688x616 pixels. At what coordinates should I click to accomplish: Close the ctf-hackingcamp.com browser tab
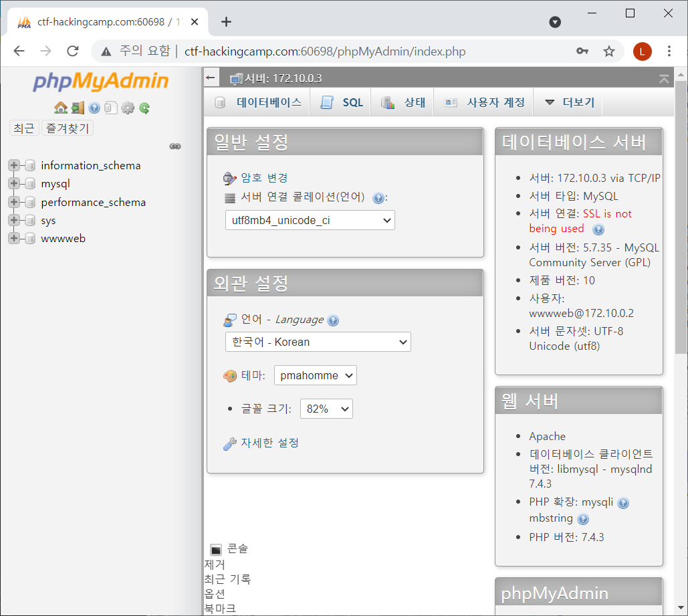click(195, 21)
